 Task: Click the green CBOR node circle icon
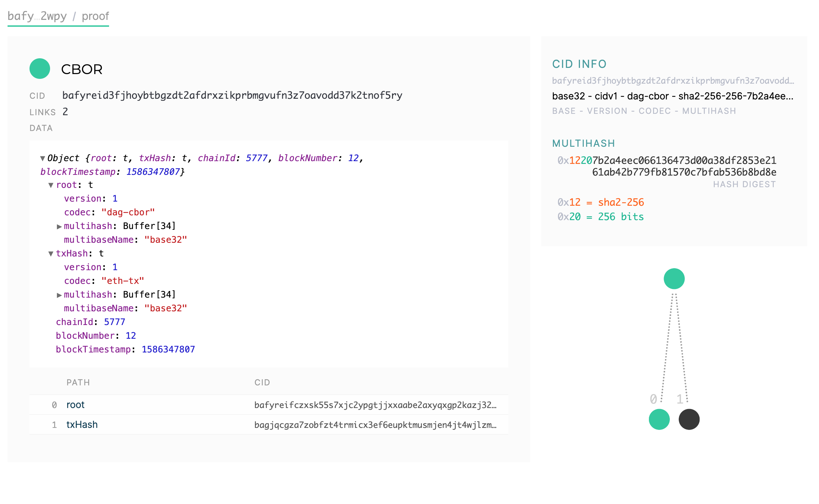click(40, 69)
